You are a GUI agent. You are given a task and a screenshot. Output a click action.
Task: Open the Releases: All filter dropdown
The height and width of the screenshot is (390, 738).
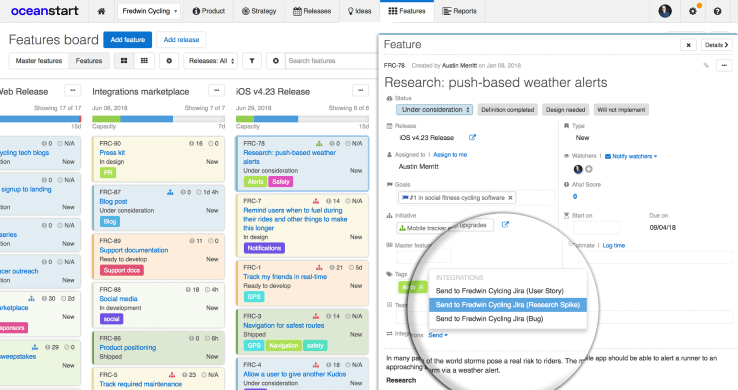point(211,61)
